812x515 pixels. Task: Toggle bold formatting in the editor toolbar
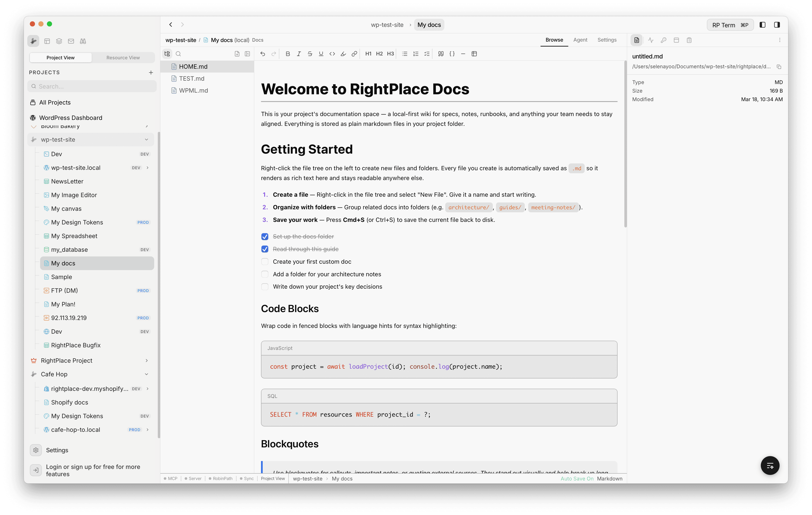click(288, 54)
